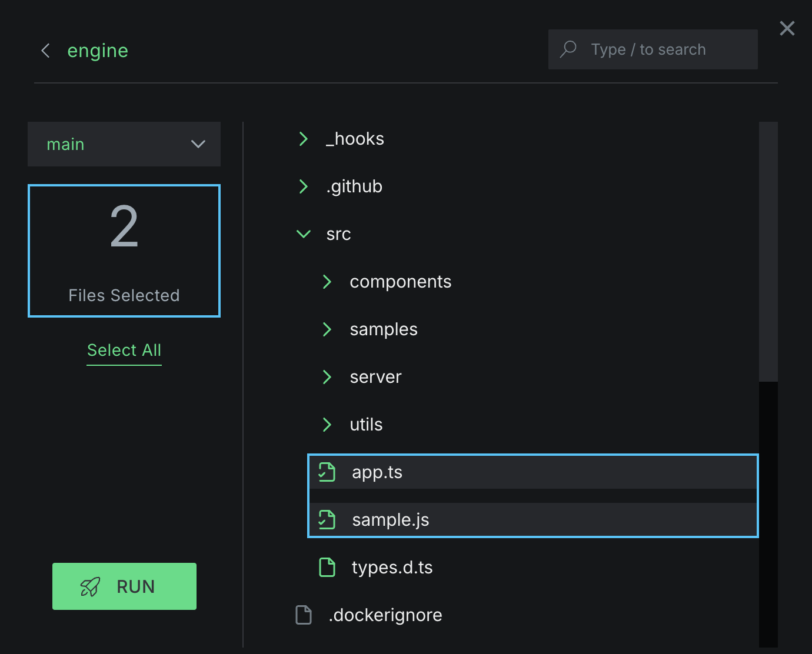Expand the components folder chevron

327,282
